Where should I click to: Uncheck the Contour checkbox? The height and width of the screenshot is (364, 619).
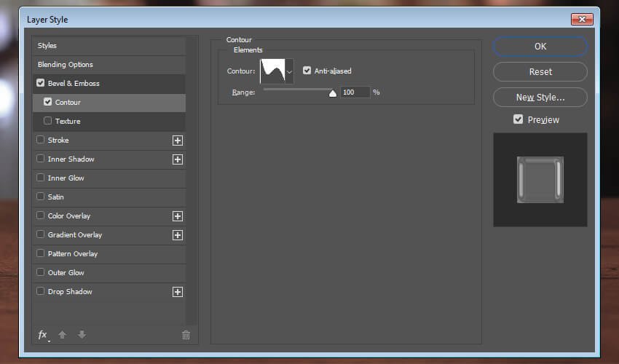pos(48,102)
